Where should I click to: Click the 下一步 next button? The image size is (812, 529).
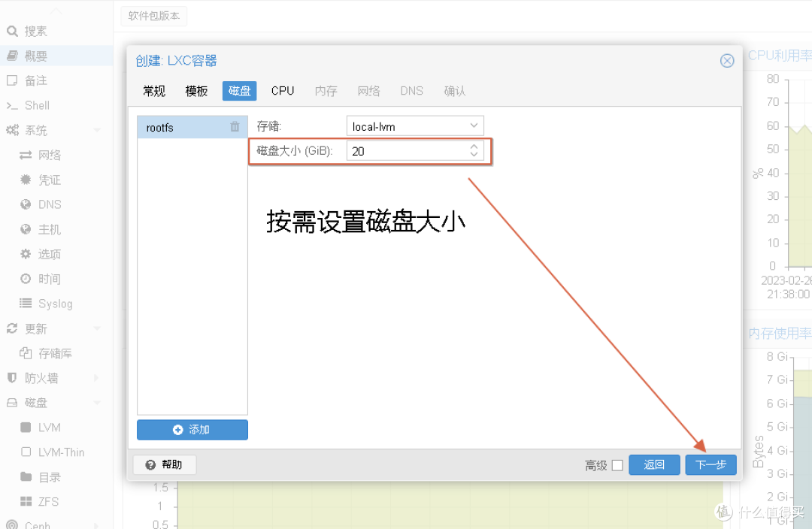tap(710, 465)
